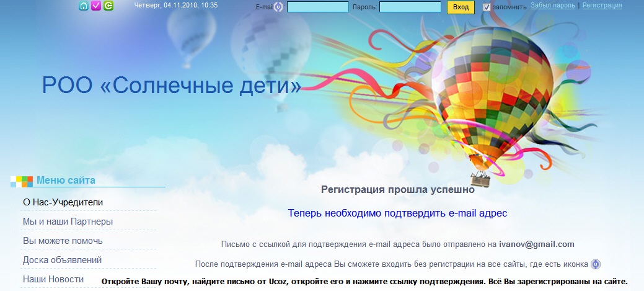The width and height of the screenshot is (644, 291).
Task: Open the Забыл пароль link
Action: tap(553, 6)
